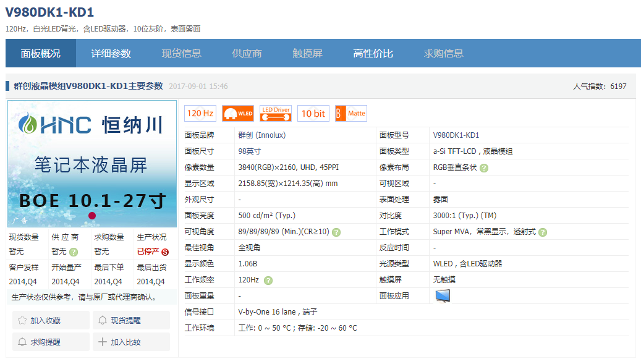Click the star icon in 加入收藏
The height and width of the screenshot is (364, 641).
(x=23, y=320)
